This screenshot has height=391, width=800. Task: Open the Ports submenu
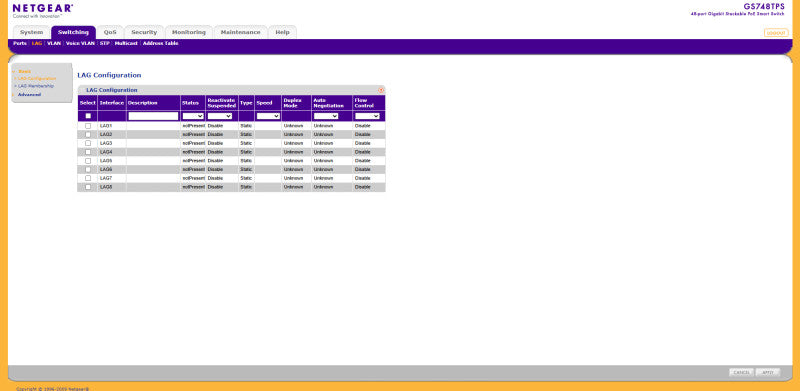(x=20, y=44)
